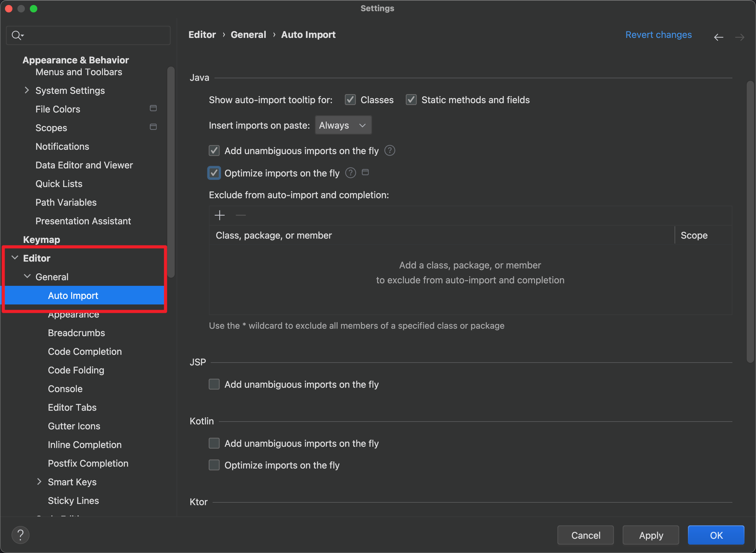Click project-level icon beside Scopes

153,127
